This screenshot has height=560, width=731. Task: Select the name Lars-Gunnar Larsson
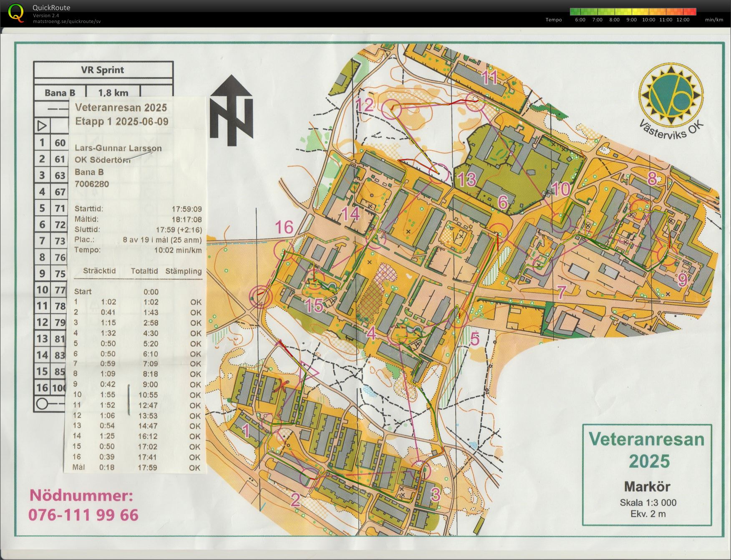(118, 148)
